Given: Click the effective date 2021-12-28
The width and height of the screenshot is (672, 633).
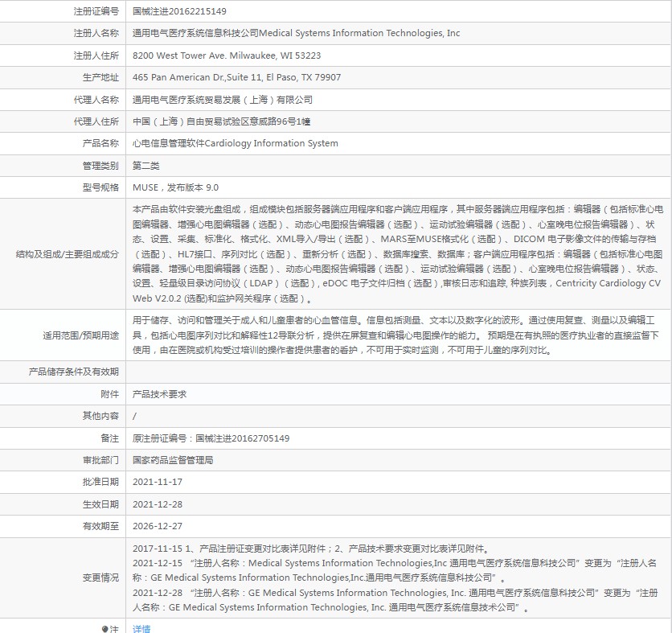Looking at the screenshot, I should [158, 504].
